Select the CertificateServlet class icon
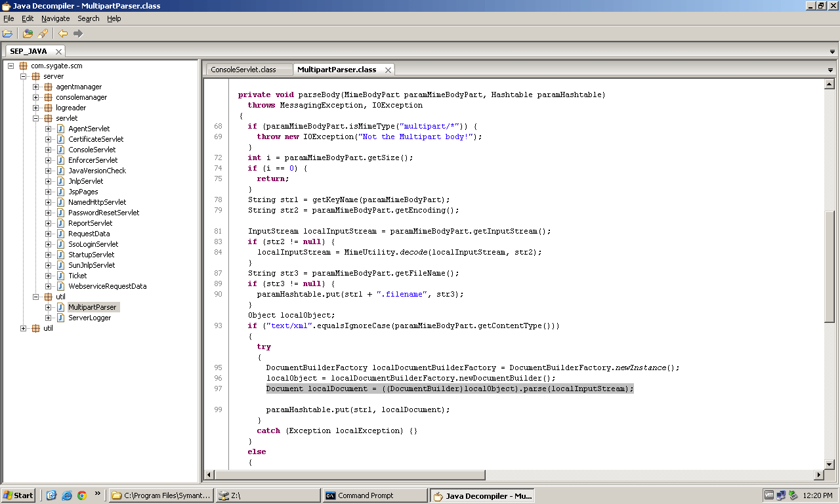 [60, 139]
